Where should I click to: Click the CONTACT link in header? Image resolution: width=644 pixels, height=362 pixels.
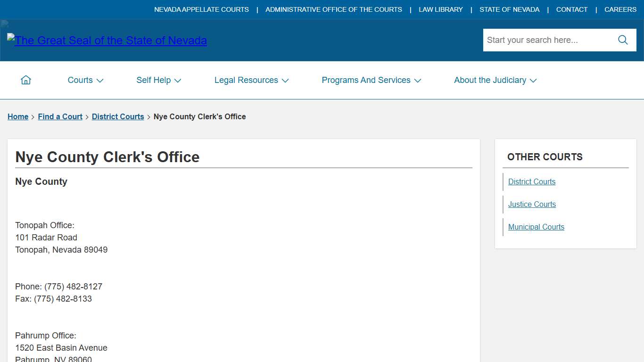571,9
